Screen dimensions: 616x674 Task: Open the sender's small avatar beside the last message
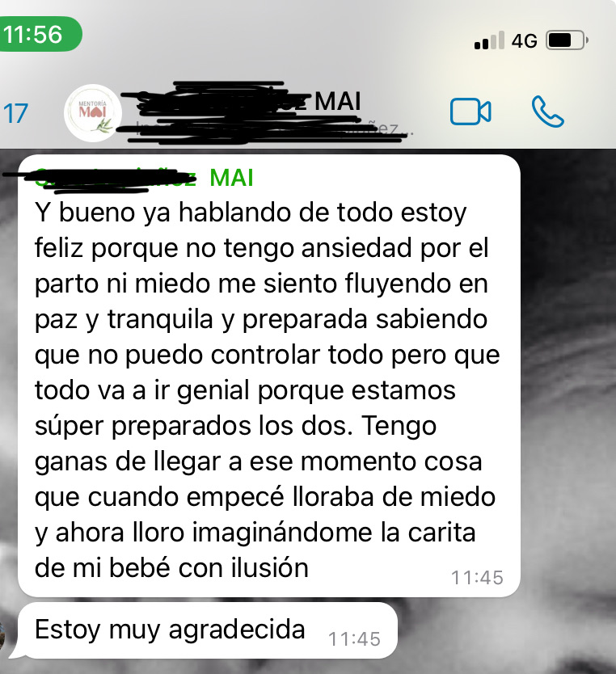click(x=3, y=637)
